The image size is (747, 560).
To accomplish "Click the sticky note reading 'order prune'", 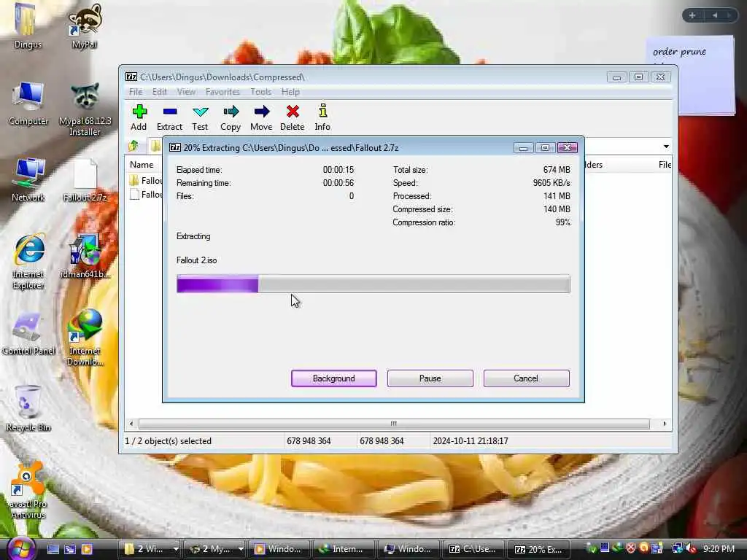I will [x=691, y=76].
